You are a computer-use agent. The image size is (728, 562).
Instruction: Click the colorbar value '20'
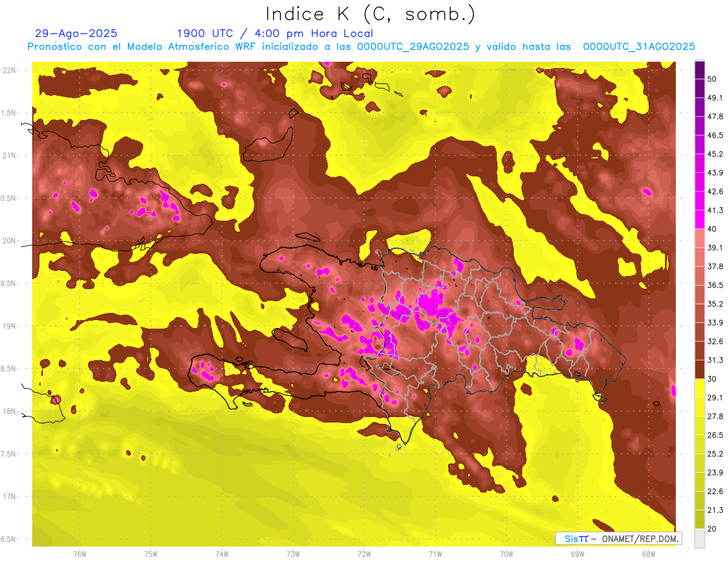pyautogui.click(x=712, y=529)
